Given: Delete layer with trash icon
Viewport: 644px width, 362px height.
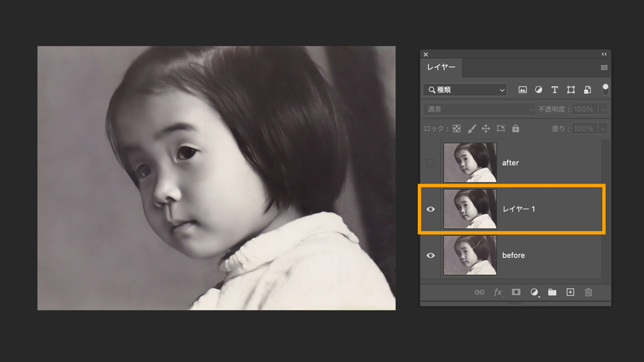Looking at the screenshot, I should pyautogui.click(x=588, y=292).
